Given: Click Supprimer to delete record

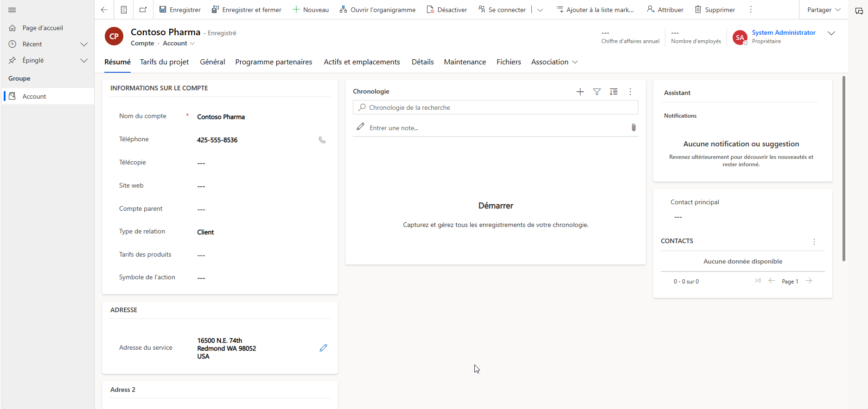Looking at the screenshot, I should point(715,10).
